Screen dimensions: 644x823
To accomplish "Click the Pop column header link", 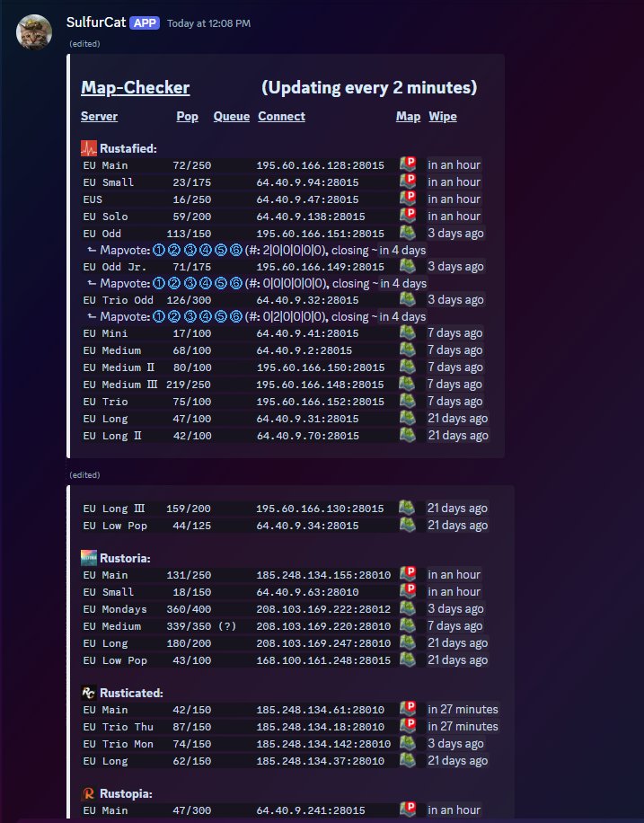I will (x=188, y=117).
